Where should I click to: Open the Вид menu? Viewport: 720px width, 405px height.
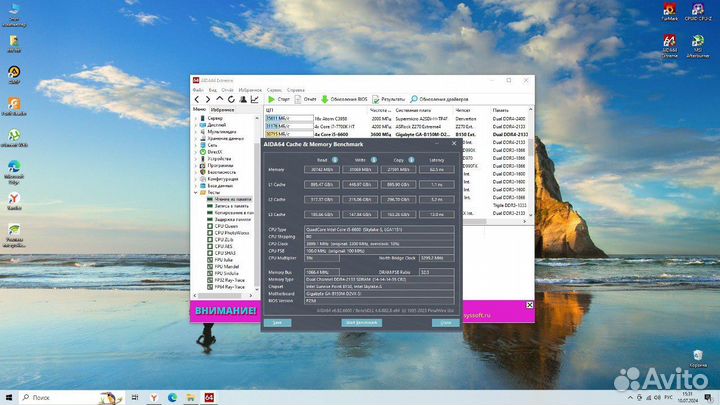tap(213, 90)
